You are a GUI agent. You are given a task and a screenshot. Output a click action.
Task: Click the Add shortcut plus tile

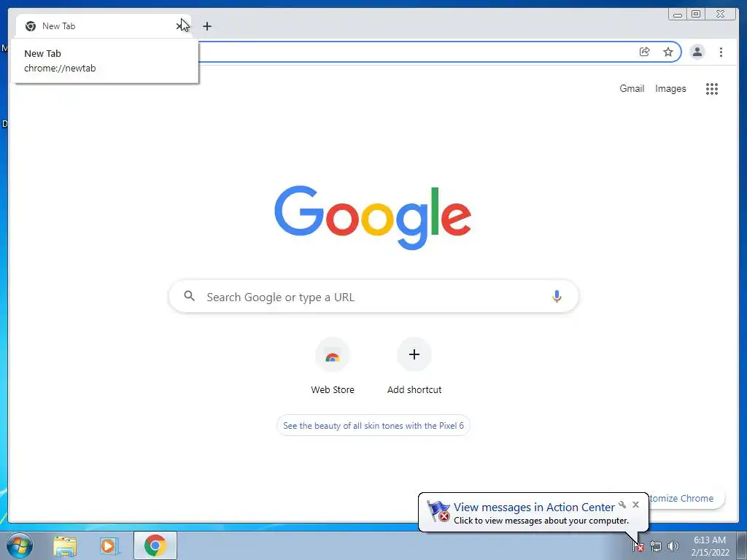414,354
